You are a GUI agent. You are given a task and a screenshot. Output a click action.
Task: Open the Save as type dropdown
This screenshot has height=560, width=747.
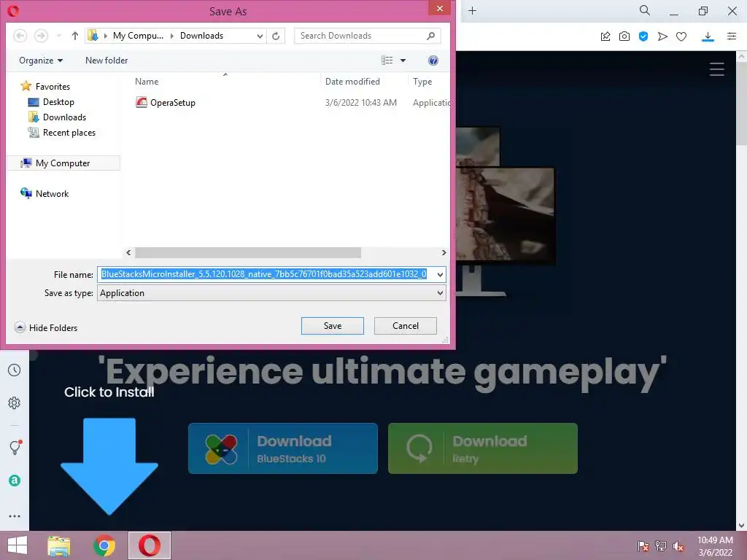(x=271, y=293)
